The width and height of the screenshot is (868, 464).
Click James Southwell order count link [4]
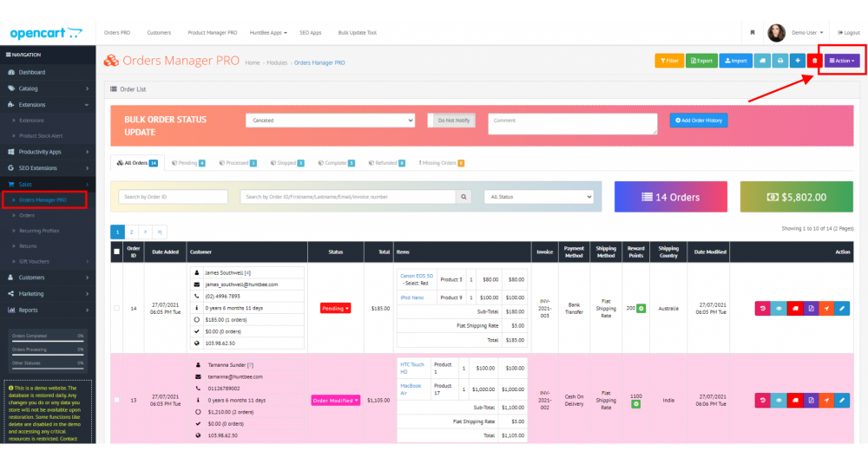click(x=247, y=273)
